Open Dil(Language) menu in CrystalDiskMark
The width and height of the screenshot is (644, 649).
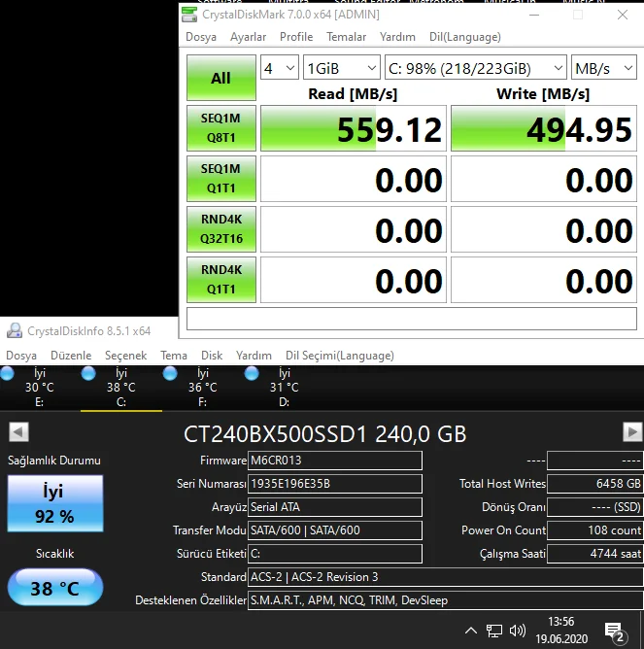(465, 37)
